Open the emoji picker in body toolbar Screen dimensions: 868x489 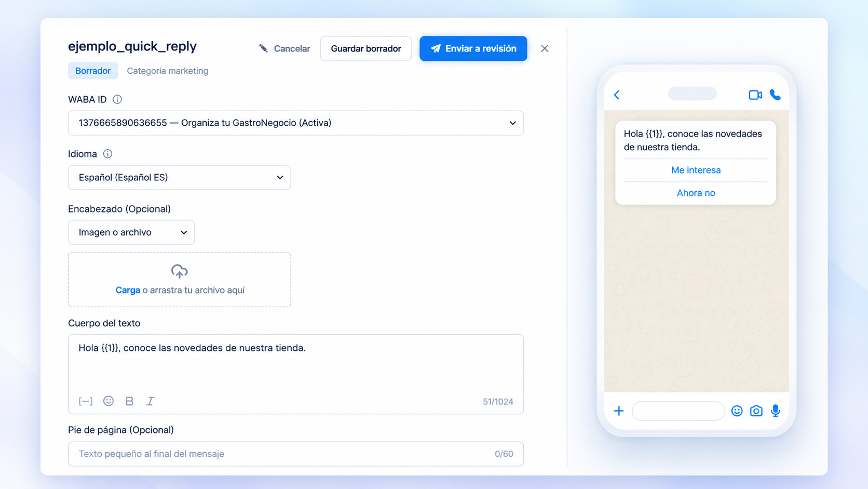pos(108,401)
